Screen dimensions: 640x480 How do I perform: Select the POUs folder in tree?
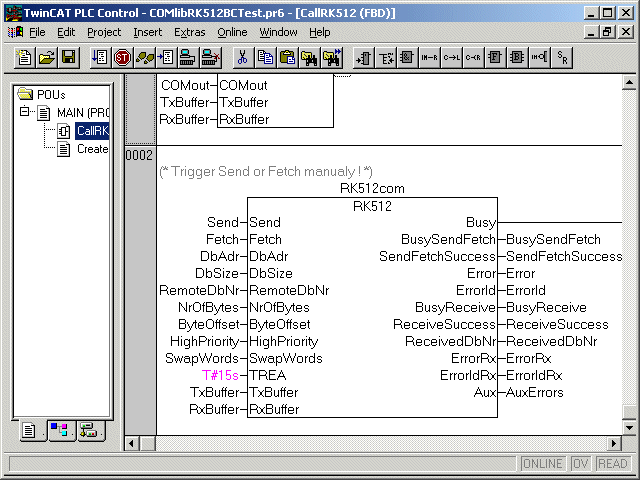click(41, 94)
